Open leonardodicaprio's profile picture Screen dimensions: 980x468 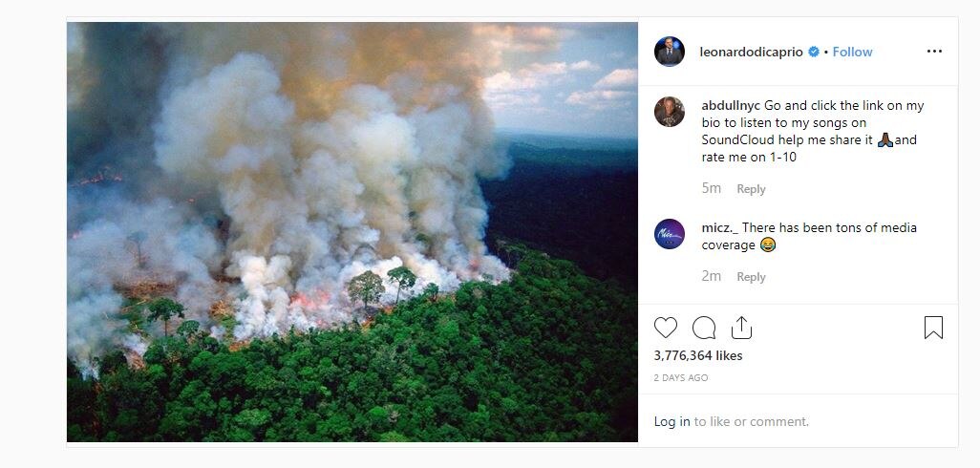[670, 52]
